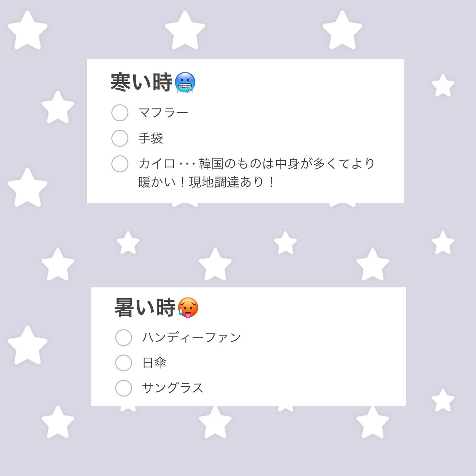Click the 手袋 item label
The width and height of the screenshot is (476, 476).
pos(151,138)
